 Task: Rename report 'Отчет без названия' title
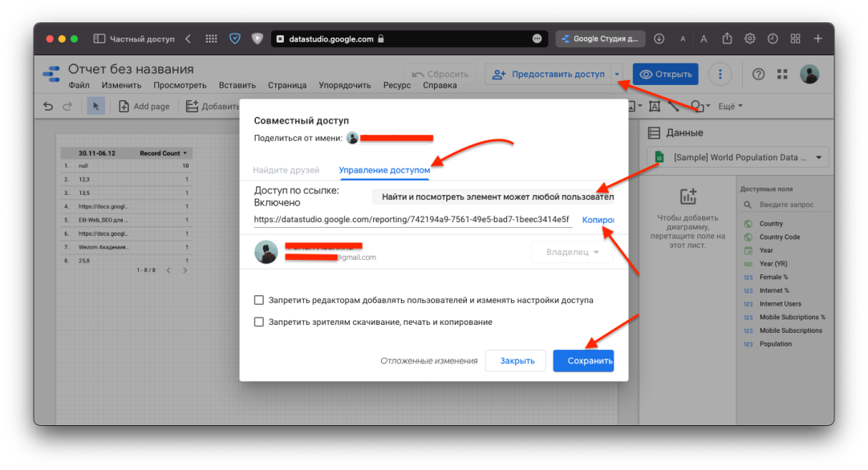(x=131, y=69)
